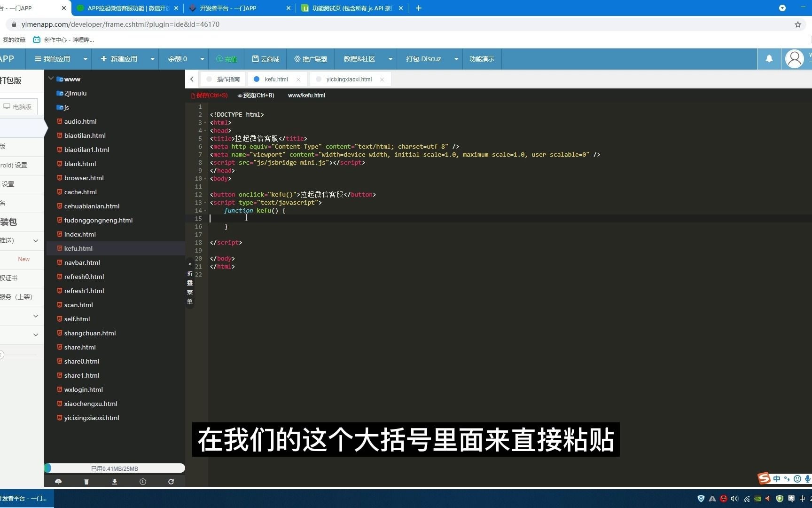Click the storage usage progress bar
Viewport: 812px width, 508px height.
click(x=115, y=468)
